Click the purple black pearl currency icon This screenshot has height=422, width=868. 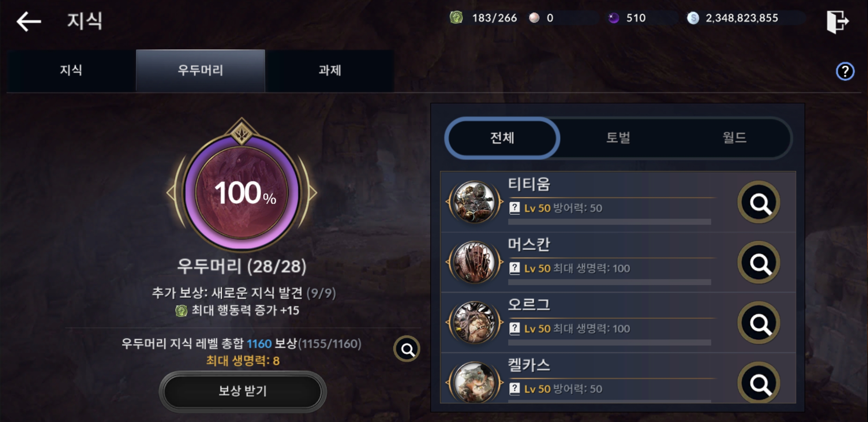tap(613, 18)
